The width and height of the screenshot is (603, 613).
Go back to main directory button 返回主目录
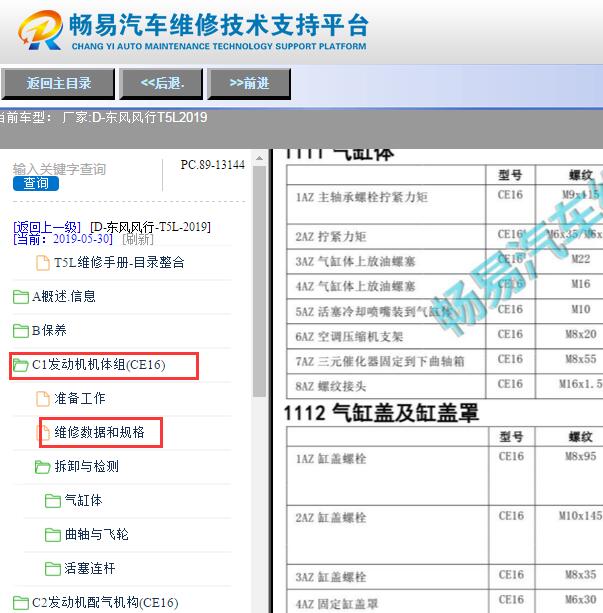tap(58, 83)
